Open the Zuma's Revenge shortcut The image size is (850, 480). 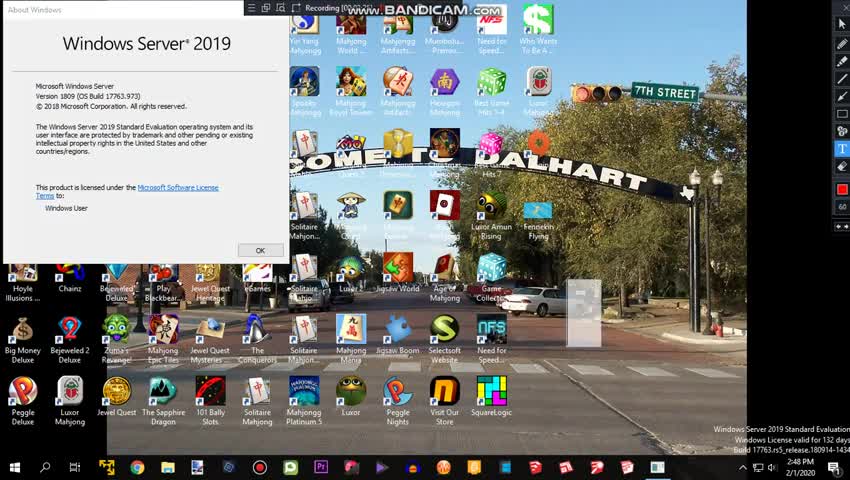[x=116, y=340]
